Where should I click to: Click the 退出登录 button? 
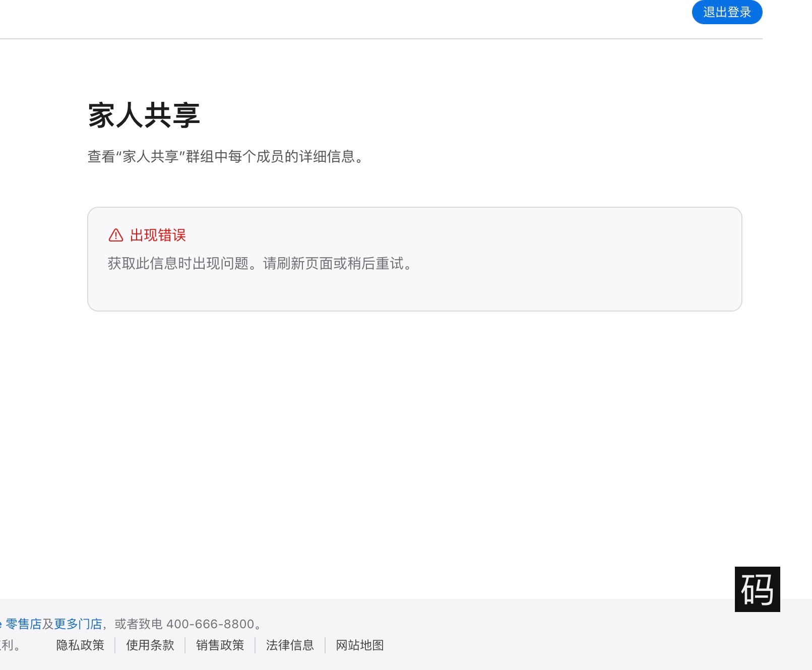tap(726, 12)
